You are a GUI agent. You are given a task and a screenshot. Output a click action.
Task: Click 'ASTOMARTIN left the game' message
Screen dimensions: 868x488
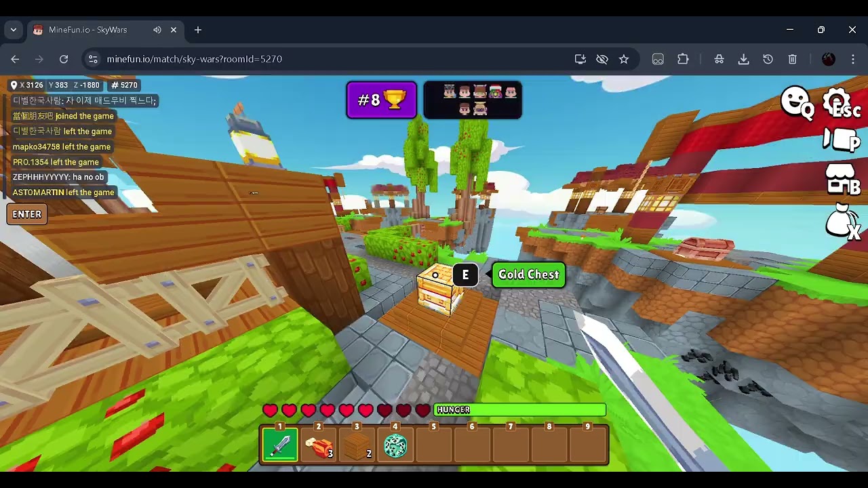pyautogui.click(x=63, y=192)
